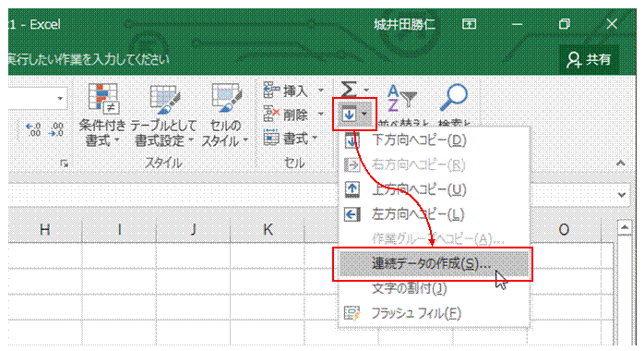Expand the Fill button dropdown arrow
The image size is (644, 351).
click(364, 115)
